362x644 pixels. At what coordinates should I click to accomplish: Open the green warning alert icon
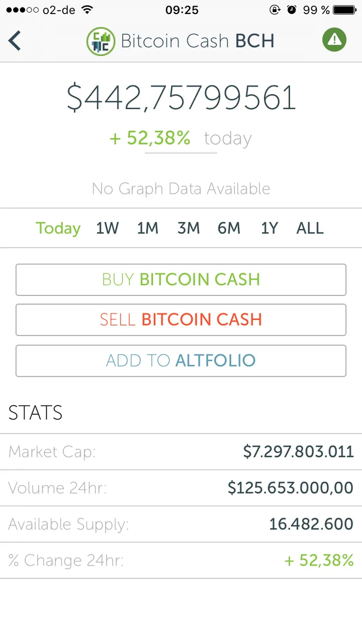point(334,40)
